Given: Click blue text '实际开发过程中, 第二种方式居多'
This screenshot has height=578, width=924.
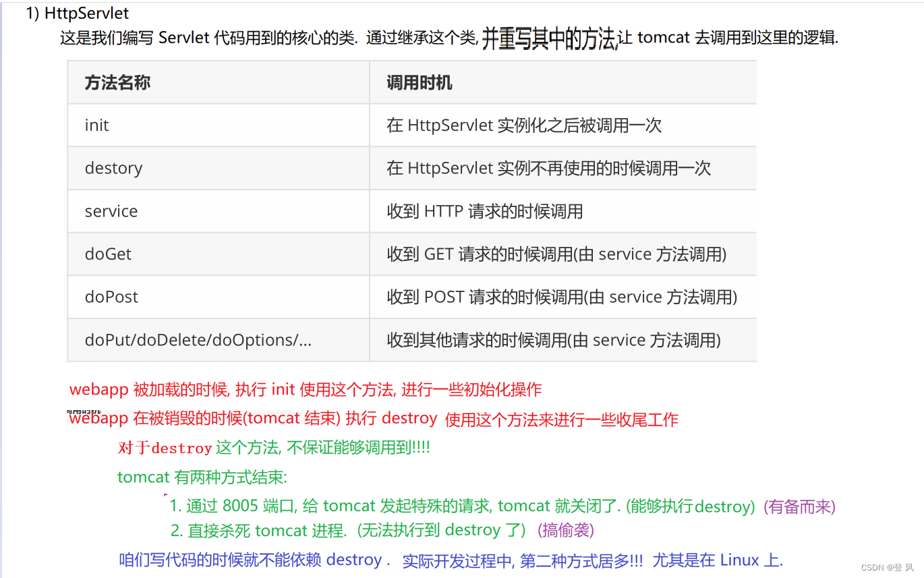Looking at the screenshot, I should (523, 561).
